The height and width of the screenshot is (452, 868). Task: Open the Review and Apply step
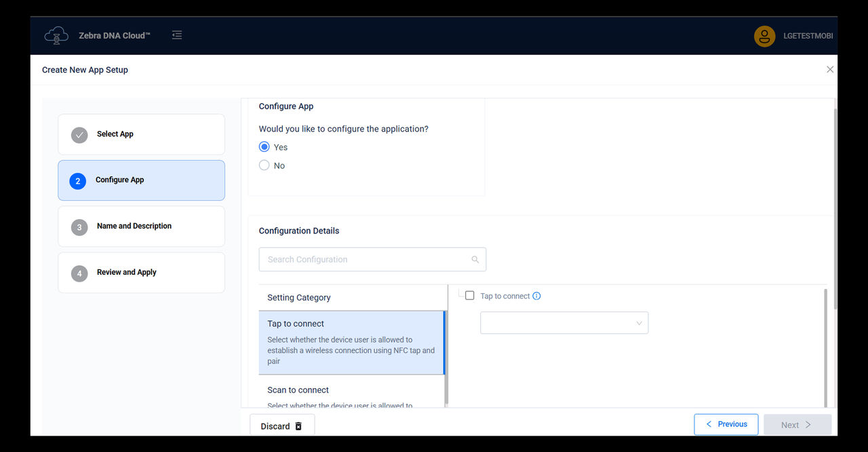click(141, 272)
